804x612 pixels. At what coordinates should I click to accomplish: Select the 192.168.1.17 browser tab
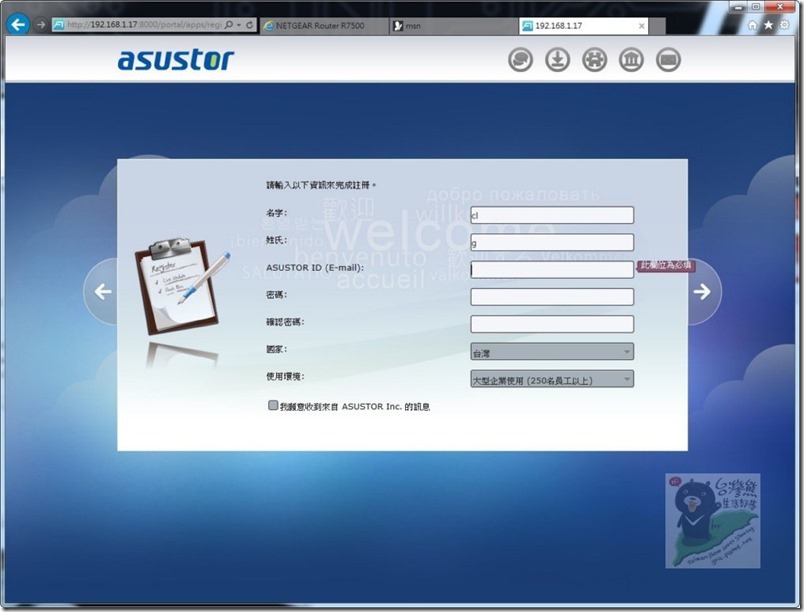584,26
